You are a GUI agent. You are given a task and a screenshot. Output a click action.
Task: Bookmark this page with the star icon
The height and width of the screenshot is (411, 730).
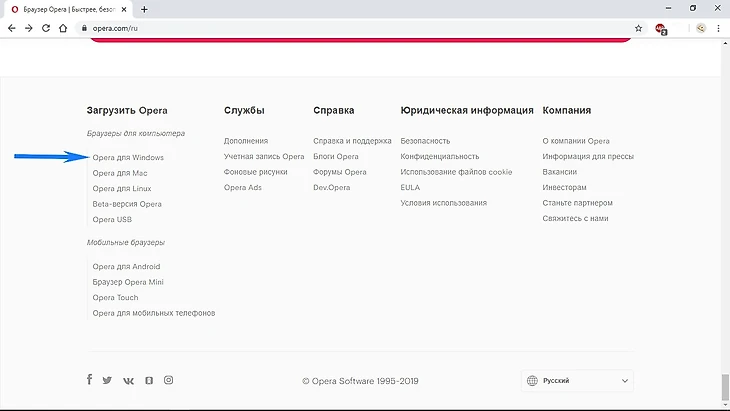638,28
